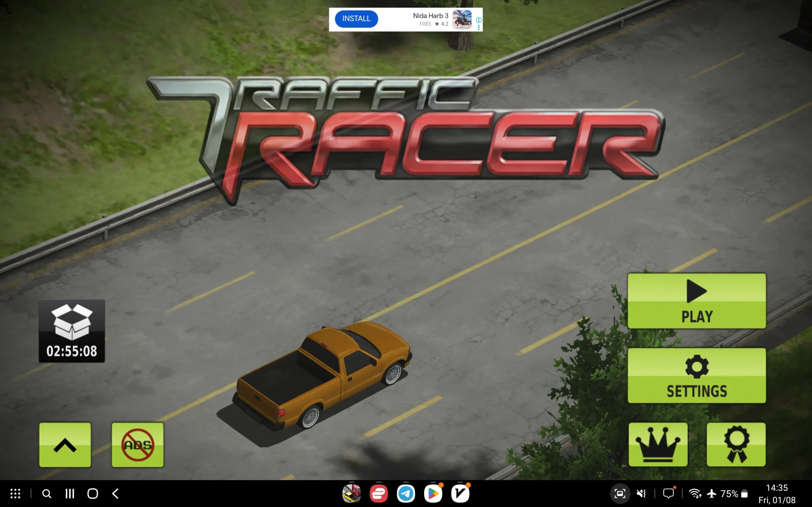The image size is (812, 507).
Task: Open the clock showing 14:35
Action: tap(777, 488)
